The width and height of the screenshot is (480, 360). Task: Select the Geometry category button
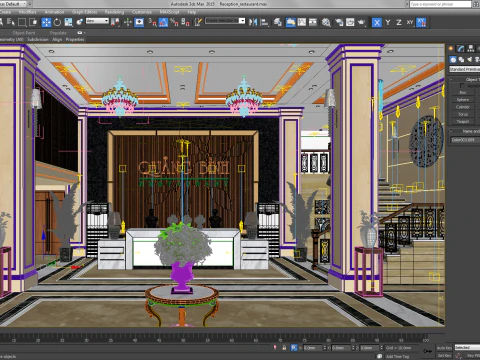[453, 59]
